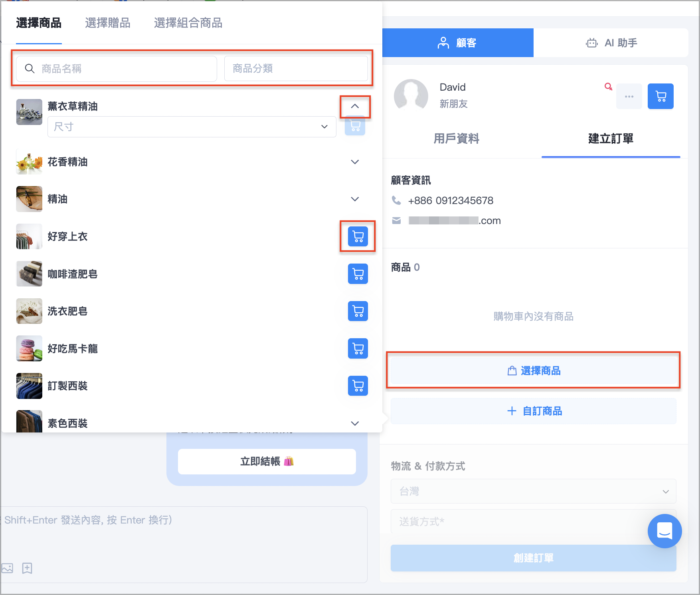Image resolution: width=700 pixels, height=595 pixels.
Task: Open the 用戶資料 tab
Action: 456,139
